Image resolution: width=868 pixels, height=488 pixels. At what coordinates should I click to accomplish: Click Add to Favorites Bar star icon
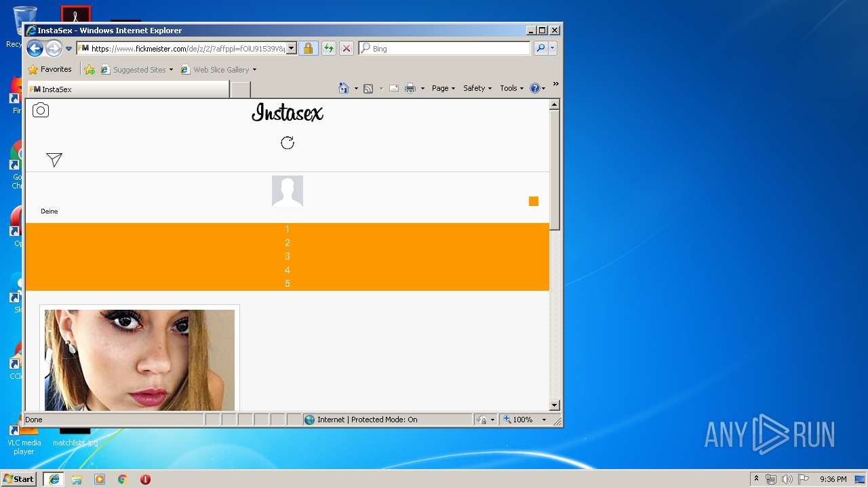click(90, 69)
